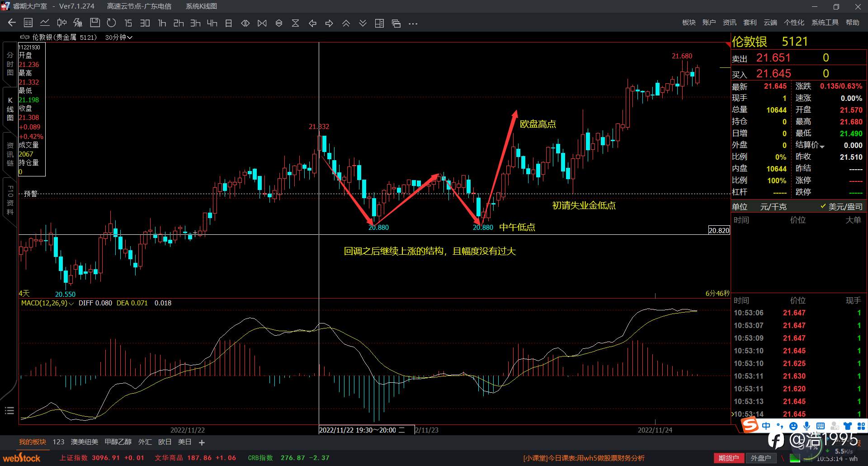Open the 系统工具 menu
The height and width of the screenshot is (466, 868).
pos(825,23)
